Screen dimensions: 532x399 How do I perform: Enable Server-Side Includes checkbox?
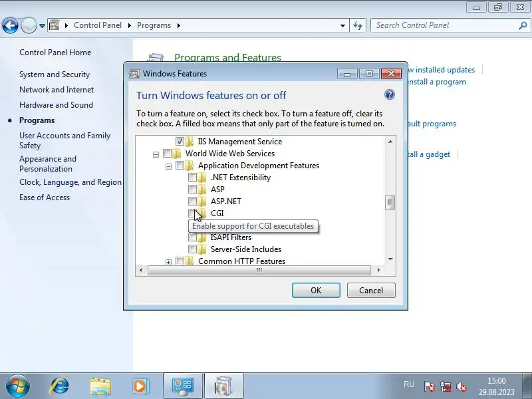pos(192,249)
